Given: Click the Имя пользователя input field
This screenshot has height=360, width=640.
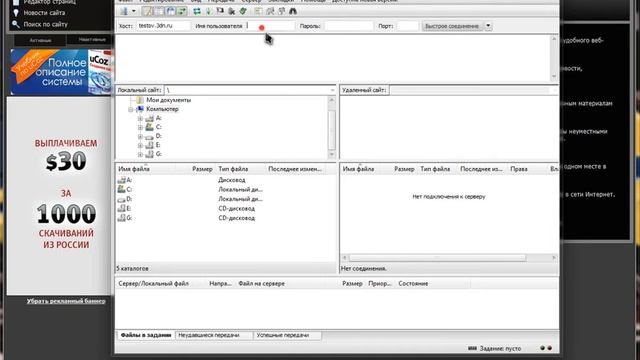Looking at the screenshot, I should coord(270,26).
